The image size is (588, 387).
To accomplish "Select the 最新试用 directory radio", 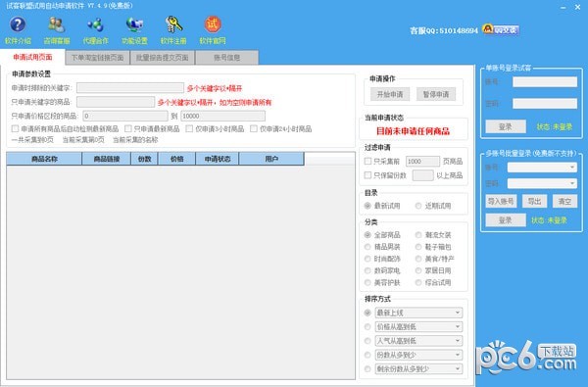I will tap(367, 206).
